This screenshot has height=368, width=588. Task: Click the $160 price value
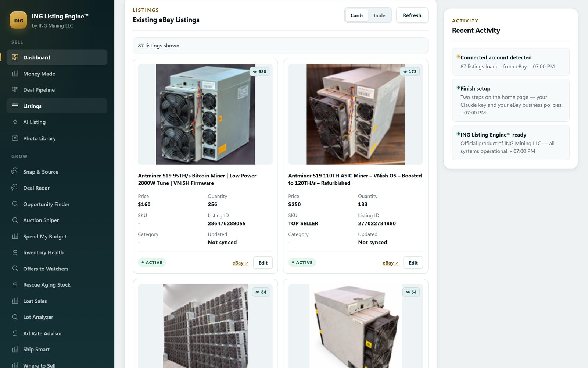pyautogui.click(x=144, y=204)
